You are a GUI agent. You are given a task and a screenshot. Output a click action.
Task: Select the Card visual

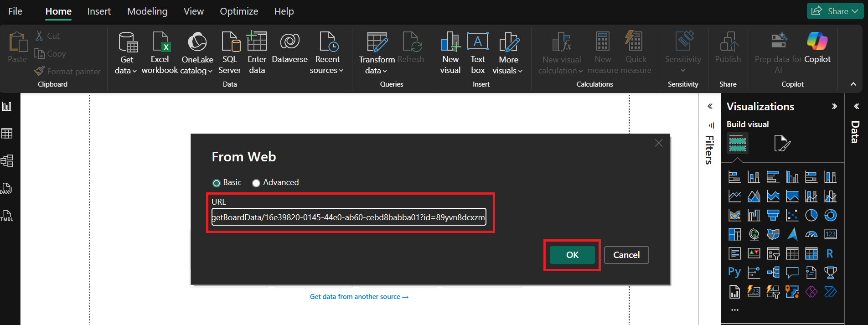[830, 234]
